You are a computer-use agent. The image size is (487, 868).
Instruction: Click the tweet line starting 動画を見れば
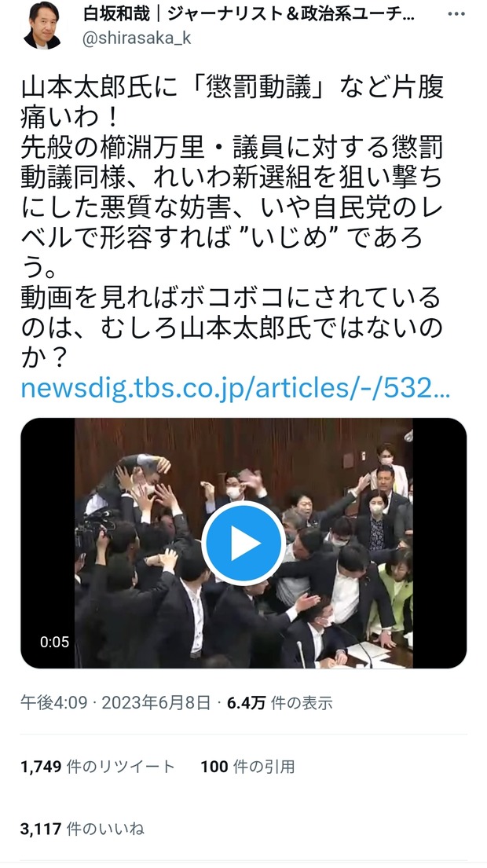pos(233,298)
